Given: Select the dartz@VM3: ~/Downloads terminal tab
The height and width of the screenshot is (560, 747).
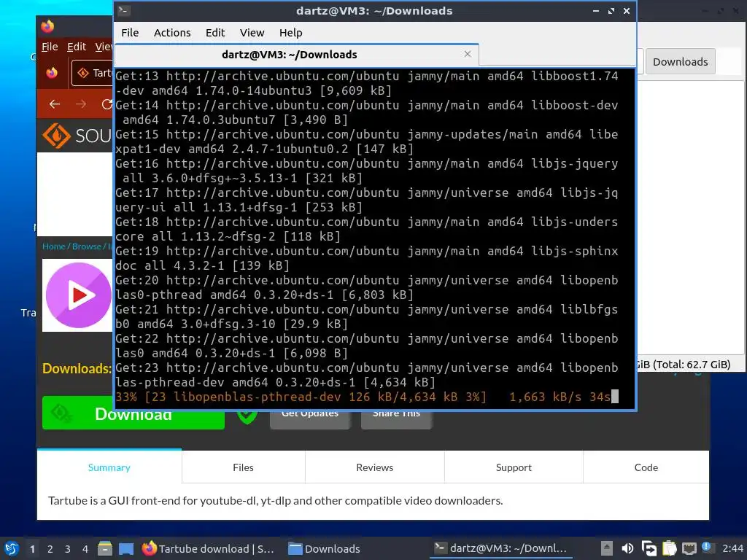Looking at the screenshot, I should pyautogui.click(x=296, y=55).
